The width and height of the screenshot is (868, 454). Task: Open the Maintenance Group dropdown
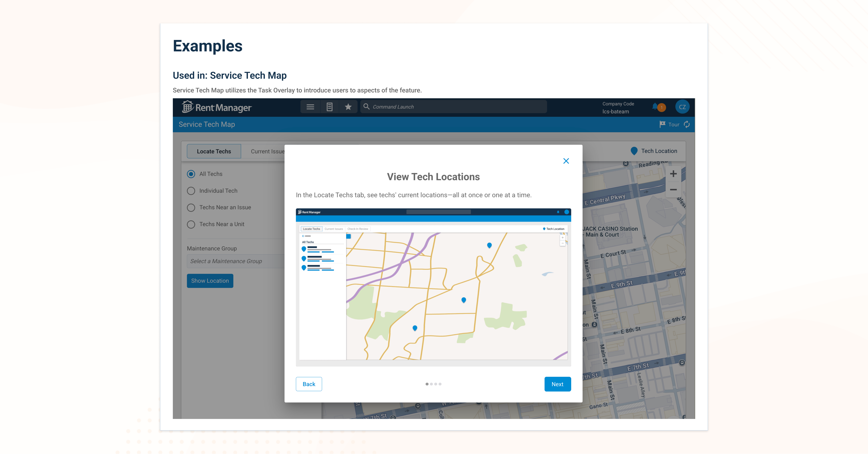(235, 261)
